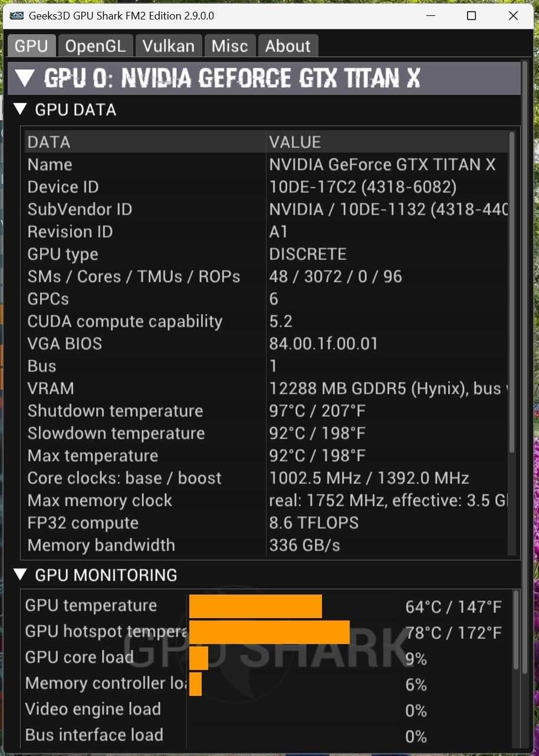The image size is (539, 756).
Task: Click the 'FP32 compute' row label
Action: click(83, 523)
